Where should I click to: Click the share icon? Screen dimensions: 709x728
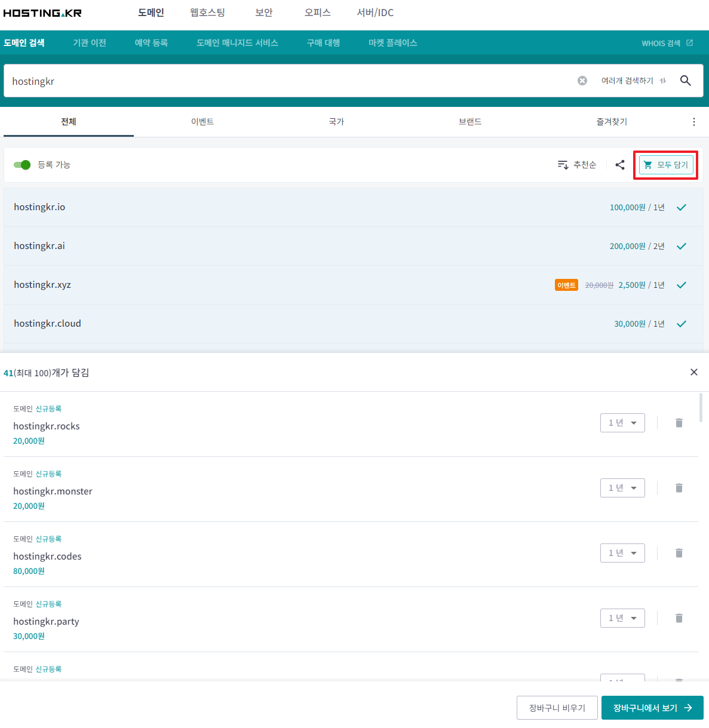pyautogui.click(x=620, y=165)
